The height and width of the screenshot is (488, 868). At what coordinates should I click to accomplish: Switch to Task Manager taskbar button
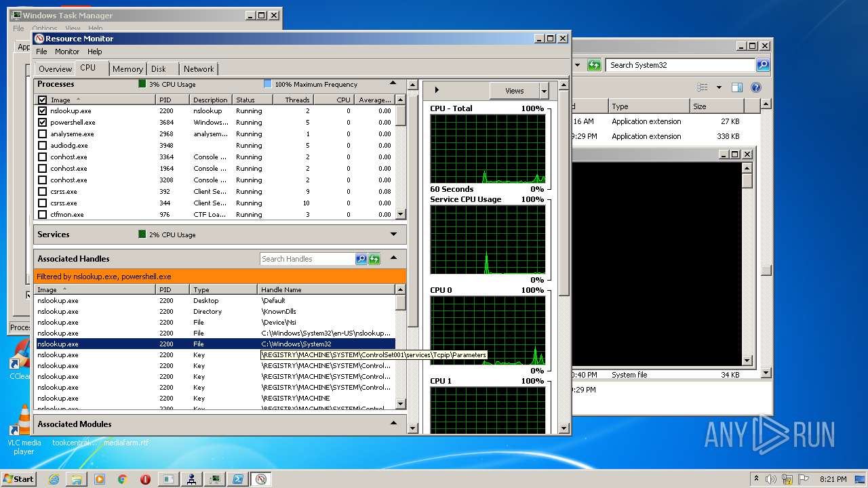tap(214, 479)
